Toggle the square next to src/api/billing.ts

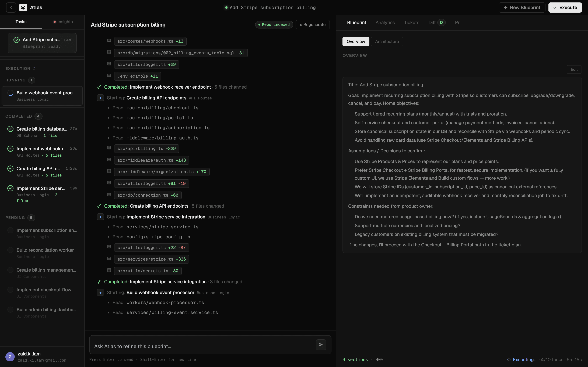(x=109, y=148)
